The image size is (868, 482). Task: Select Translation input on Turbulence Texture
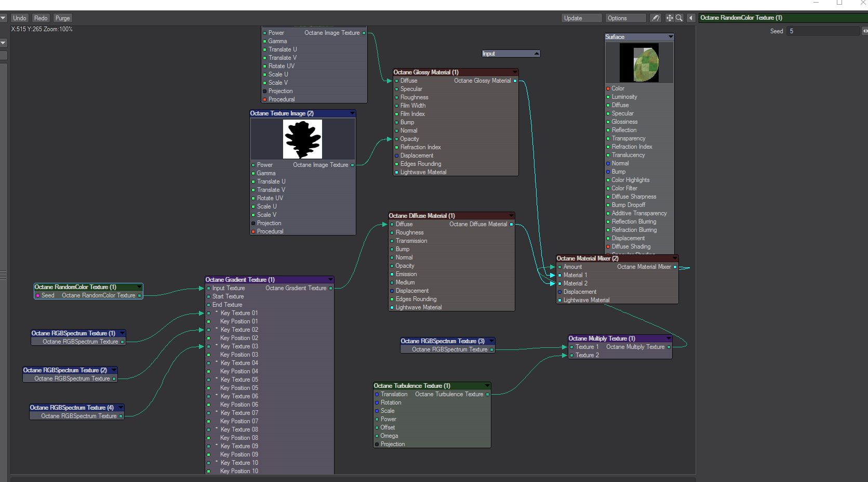pyautogui.click(x=393, y=394)
